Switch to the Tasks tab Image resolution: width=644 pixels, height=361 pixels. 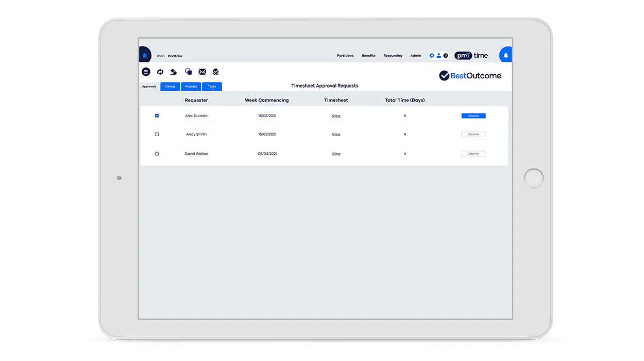click(x=212, y=87)
